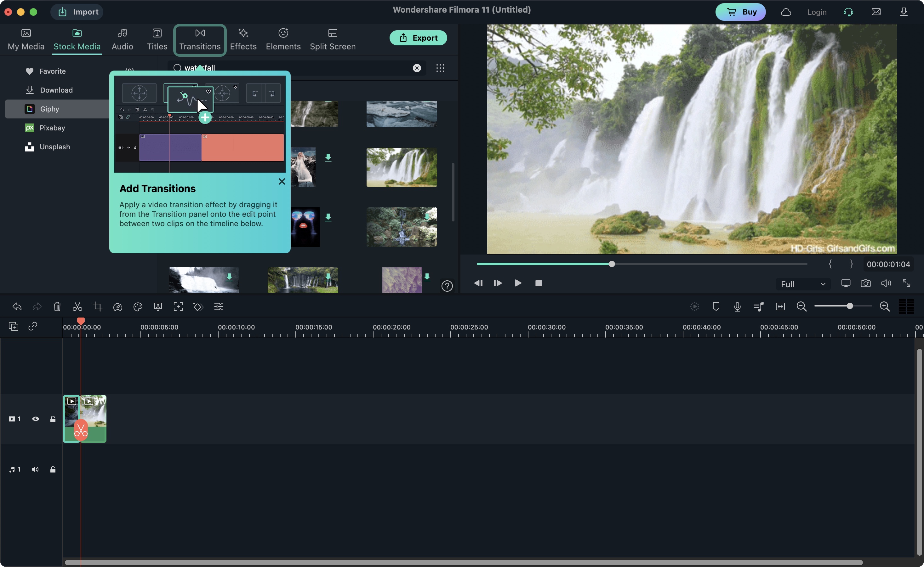Expand the Unsplash stock media category
The image size is (924, 567).
[x=54, y=146]
